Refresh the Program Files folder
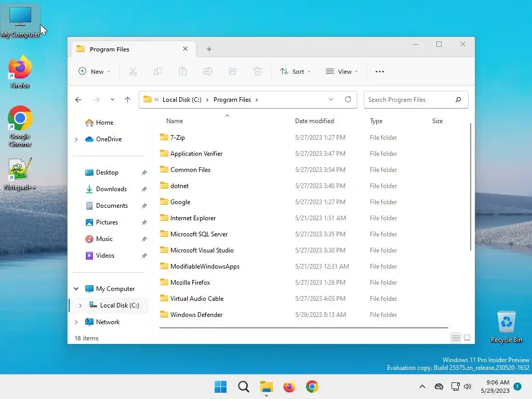The height and width of the screenshot is (399, 532). coord(348,99)
